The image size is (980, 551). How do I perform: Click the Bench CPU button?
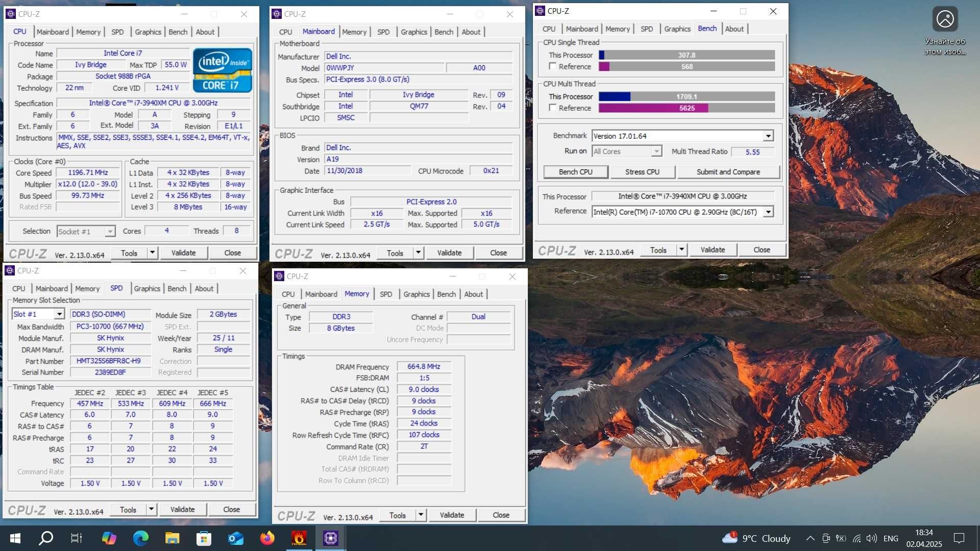coord(575,172)
